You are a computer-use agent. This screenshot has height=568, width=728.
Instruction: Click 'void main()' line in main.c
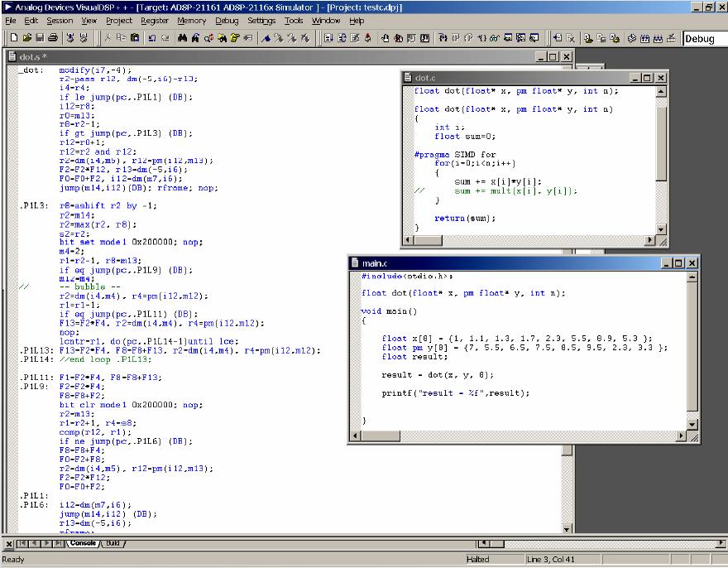pos(389,311)
